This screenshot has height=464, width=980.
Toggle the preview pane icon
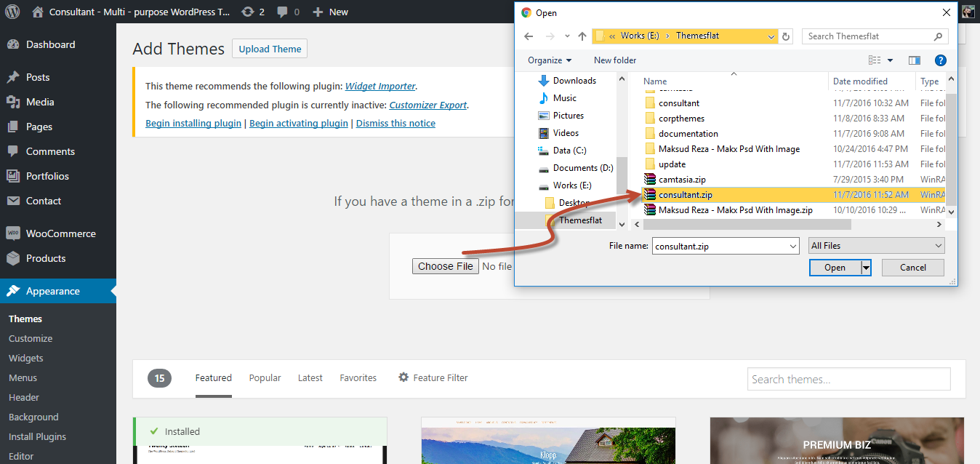click(x=914, y=60)
